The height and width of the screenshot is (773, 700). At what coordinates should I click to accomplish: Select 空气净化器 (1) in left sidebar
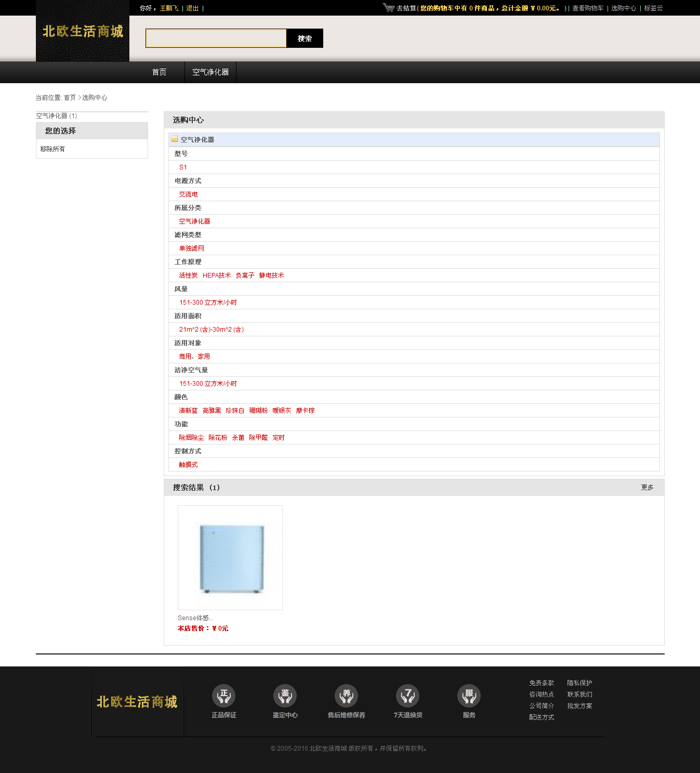pos(56,115)
